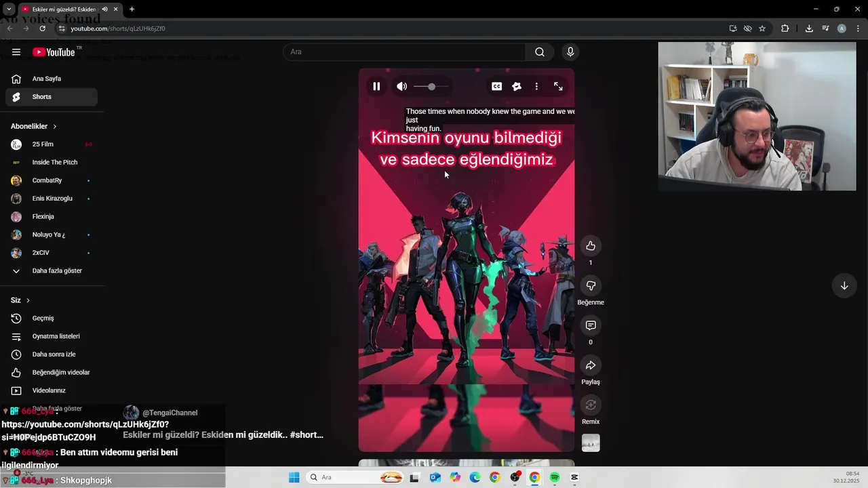Screen dimensions: 868x488
Task: Open @TengaiChannel channel name
Action: pyautogui.click(x=170, y=413)
